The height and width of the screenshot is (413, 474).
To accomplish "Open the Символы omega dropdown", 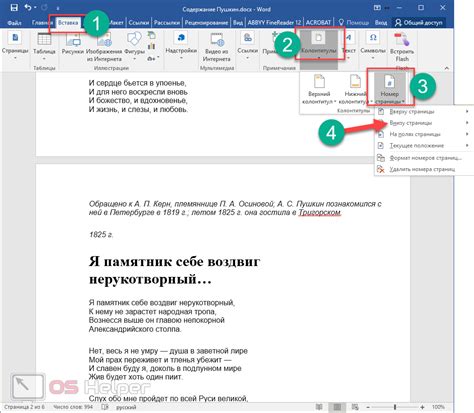I will (373, 47).
